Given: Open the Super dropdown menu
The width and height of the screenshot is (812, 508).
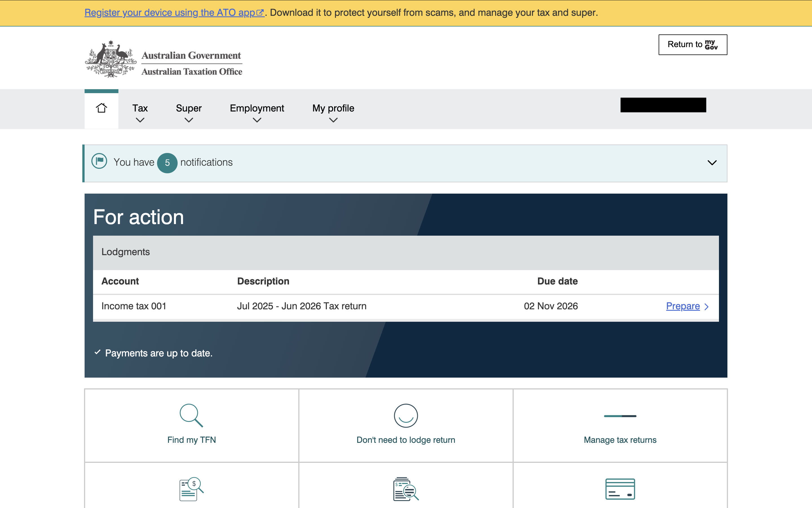Looking at the screenshot, I should click(x=189, y=113).
